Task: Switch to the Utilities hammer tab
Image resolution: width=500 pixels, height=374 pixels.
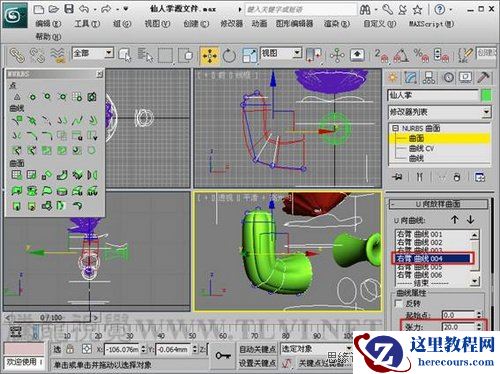Action: (483, 78)
